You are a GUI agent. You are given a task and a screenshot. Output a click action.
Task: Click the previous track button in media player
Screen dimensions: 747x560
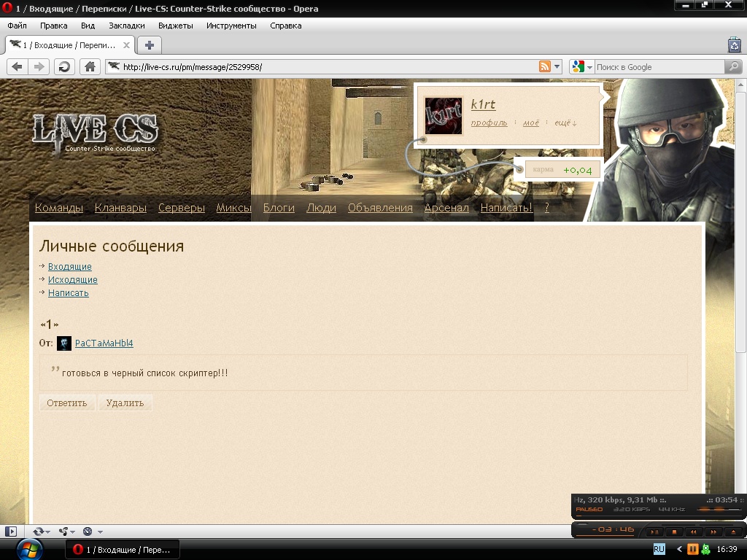click(x=694, y=532)
